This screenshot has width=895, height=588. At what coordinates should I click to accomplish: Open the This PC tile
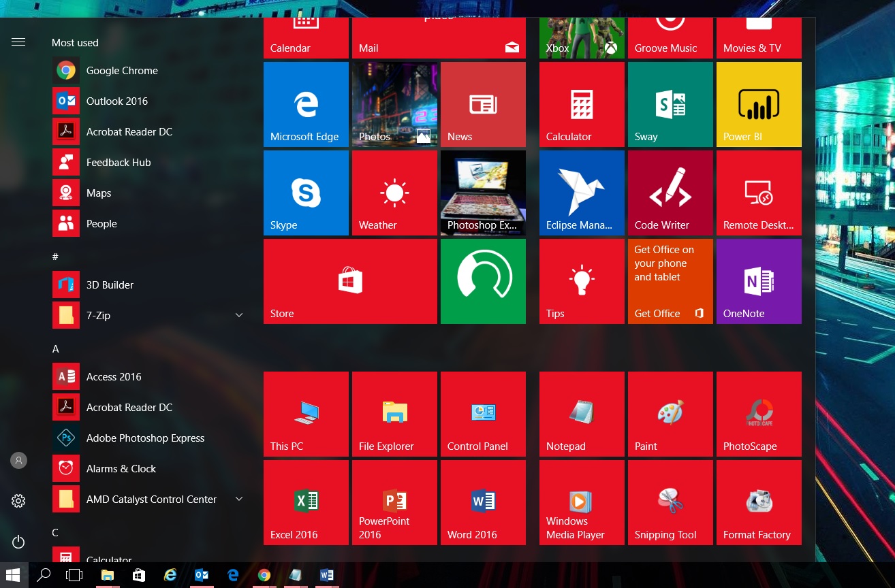306,414
